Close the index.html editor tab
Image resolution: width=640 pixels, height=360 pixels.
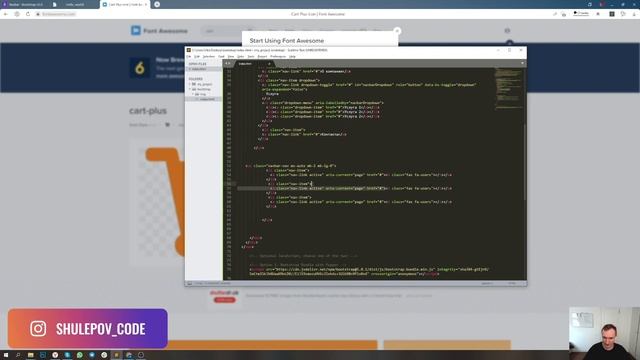click(x=269, y=64)
